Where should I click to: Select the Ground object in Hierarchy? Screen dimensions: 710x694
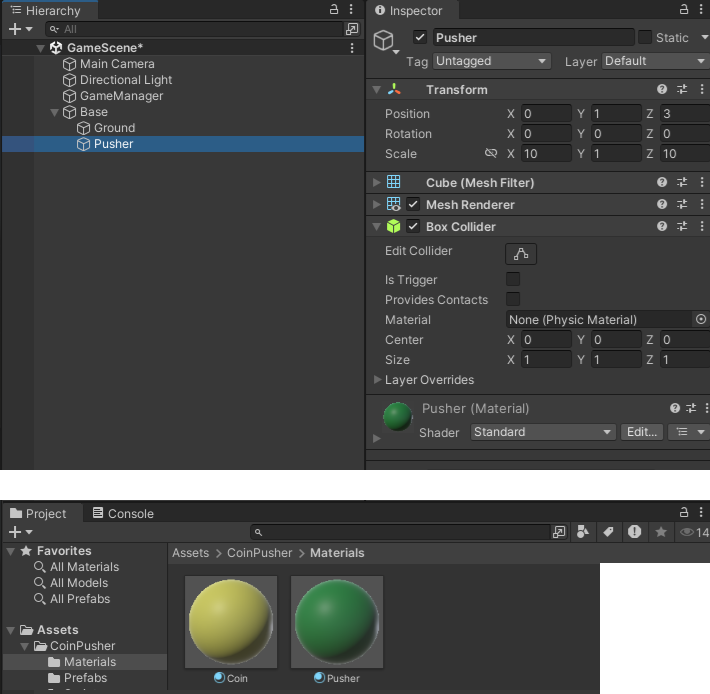pos(114,128)
